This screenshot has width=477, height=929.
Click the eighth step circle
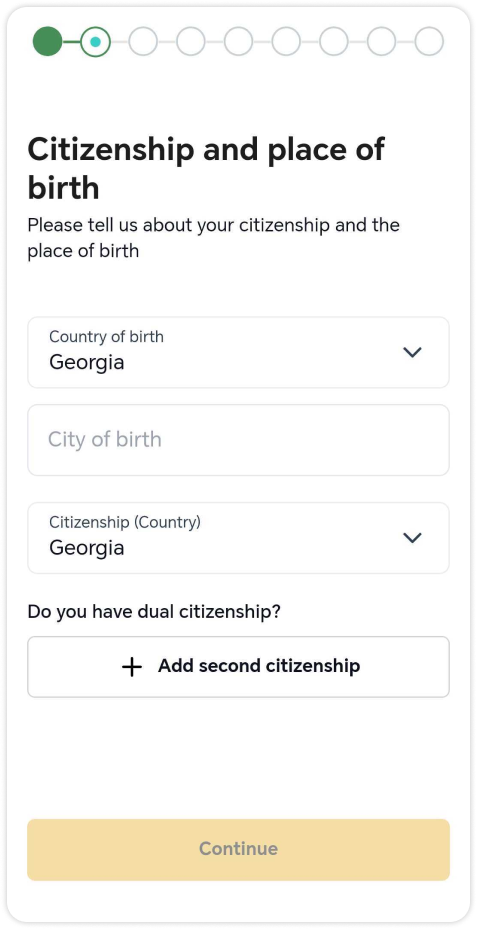tap(382, 41)
